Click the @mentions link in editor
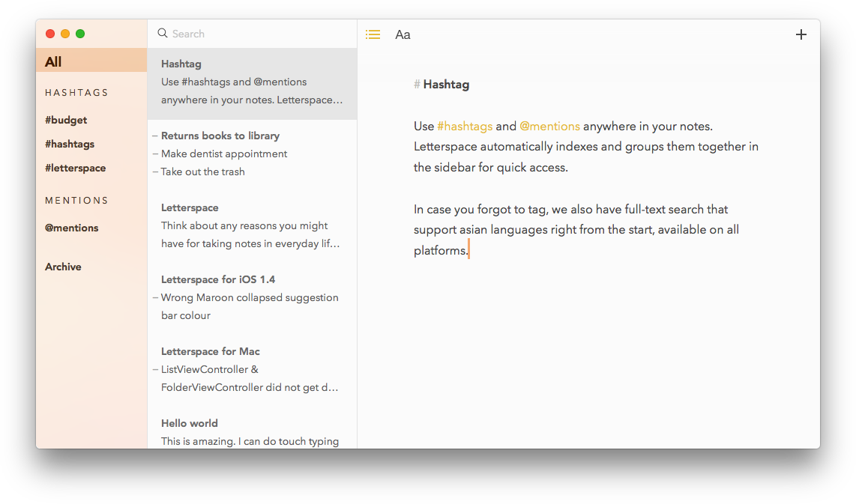The image size is (856, 504). pos(549,127)
